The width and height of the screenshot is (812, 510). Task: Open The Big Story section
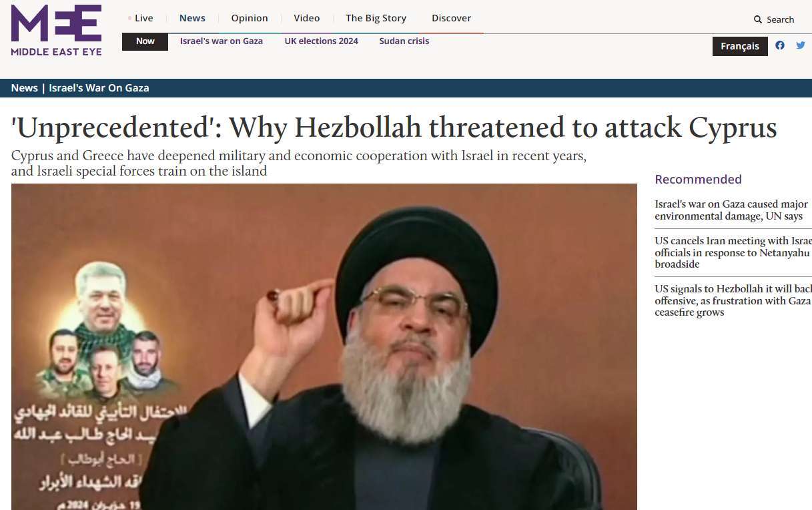click(376, 18)
